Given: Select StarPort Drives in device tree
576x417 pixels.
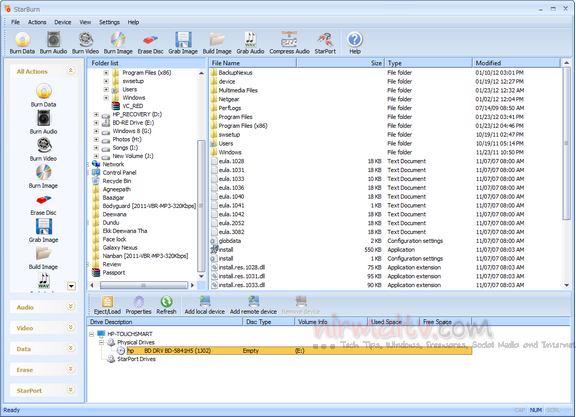Looking at the screenshot, I should [x=136, y=359].
